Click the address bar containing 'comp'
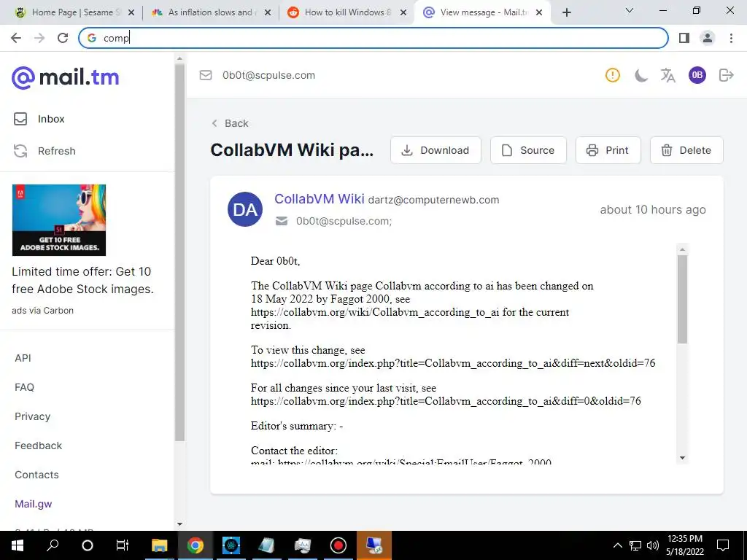This screenshot has width=747, height=560. (373, 38)
